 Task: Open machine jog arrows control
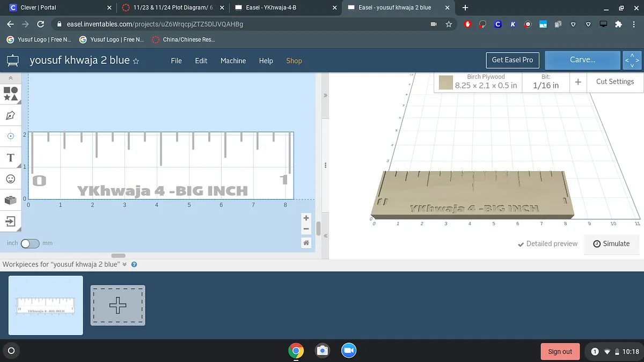pos(632,60)
